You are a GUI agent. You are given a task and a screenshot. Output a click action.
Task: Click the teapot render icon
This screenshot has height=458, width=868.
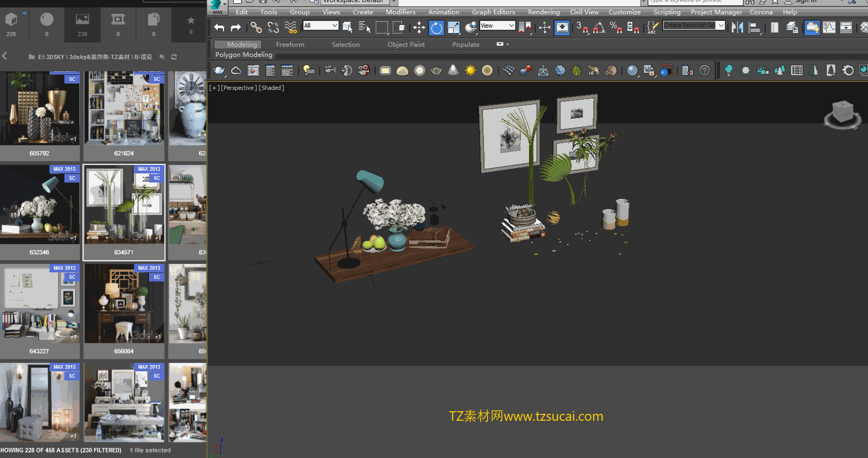[219, 70]
